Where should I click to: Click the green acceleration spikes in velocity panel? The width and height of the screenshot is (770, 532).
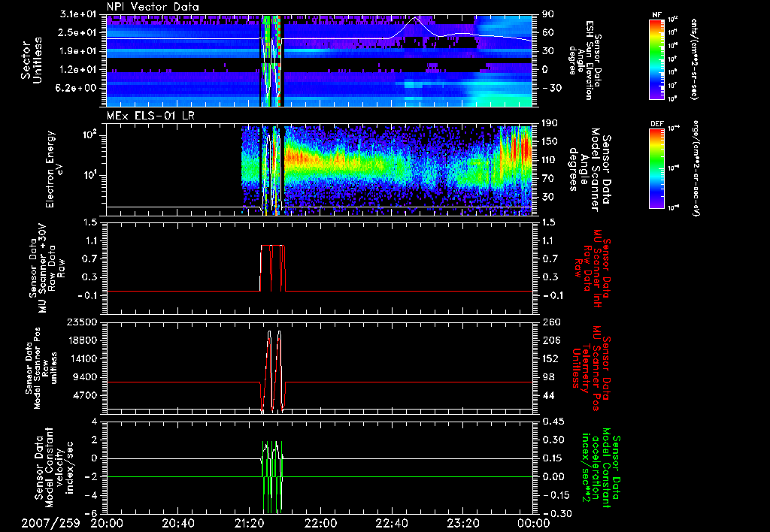[272, 476]
